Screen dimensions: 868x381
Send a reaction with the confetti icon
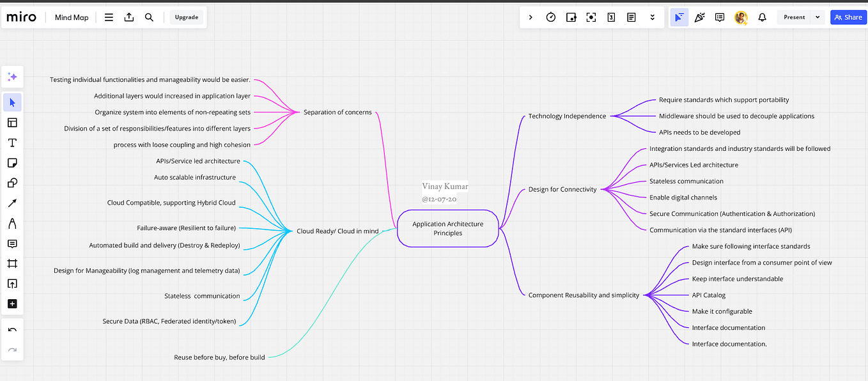pos(699,17)
